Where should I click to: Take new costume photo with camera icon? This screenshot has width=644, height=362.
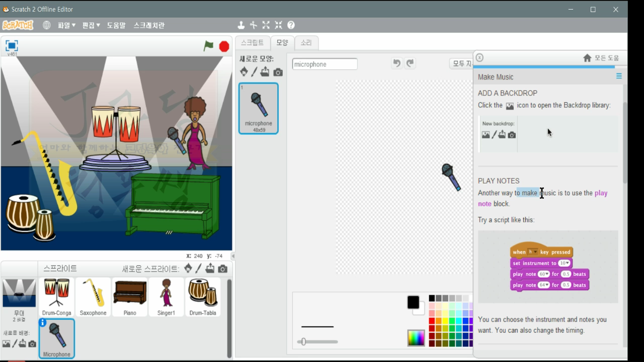tap(278, 72)
